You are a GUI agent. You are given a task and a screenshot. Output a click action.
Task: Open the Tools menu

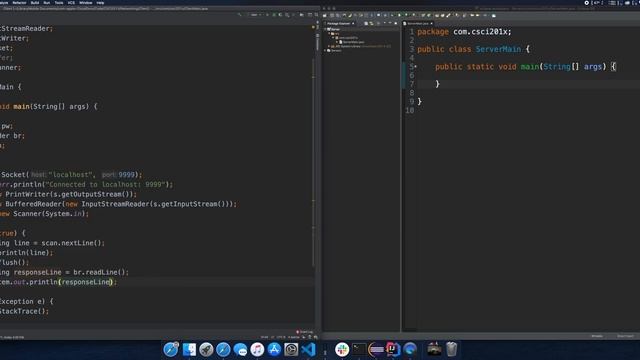click(59, 2)
